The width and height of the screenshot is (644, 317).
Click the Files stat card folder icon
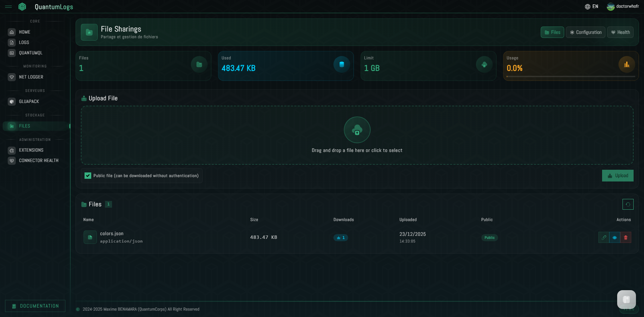pyautogui.click(x=199, y=64)
